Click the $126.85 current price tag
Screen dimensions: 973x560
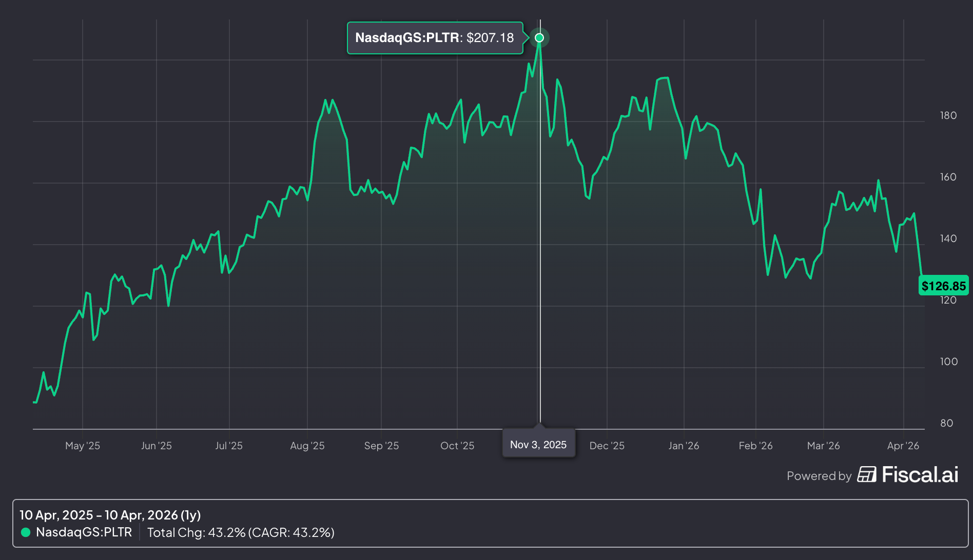click(943, 286)
